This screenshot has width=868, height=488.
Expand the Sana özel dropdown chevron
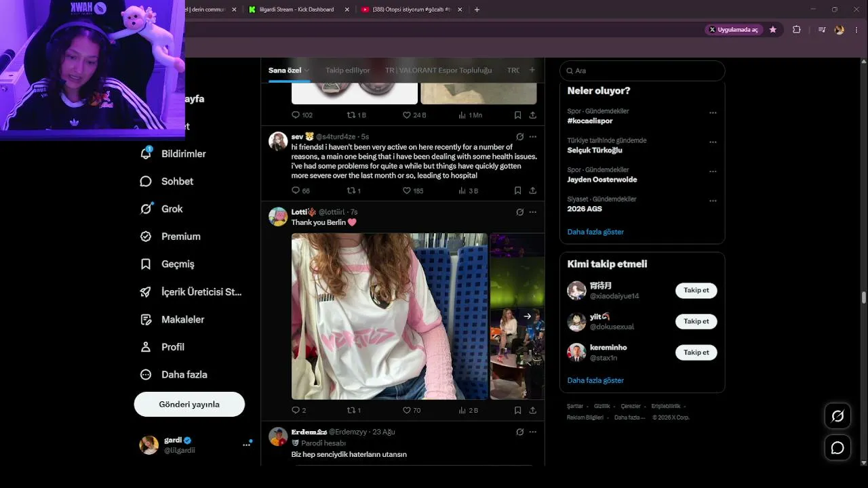pyautogui.click(x=307, y=70)
